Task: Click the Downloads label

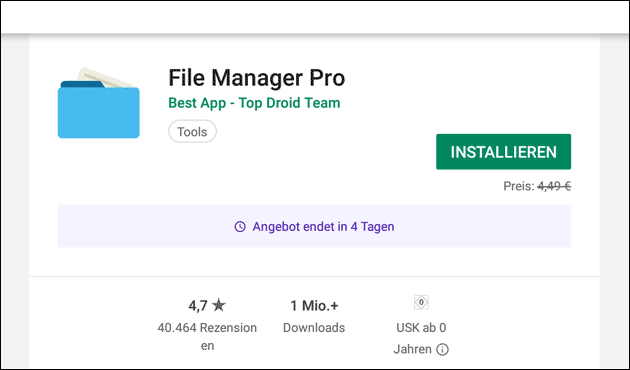Action: point(314,328)
